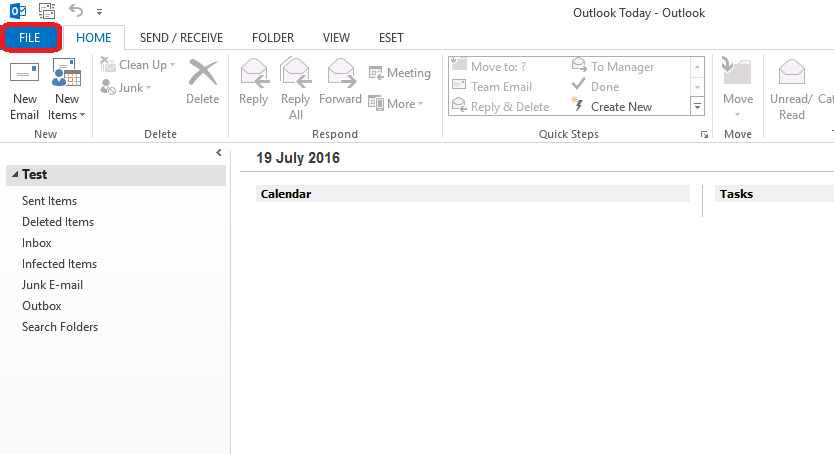Viewport: 834px width, 454px height.
Task: Collapse the folder pane with arrow
Action: (219, 153)
